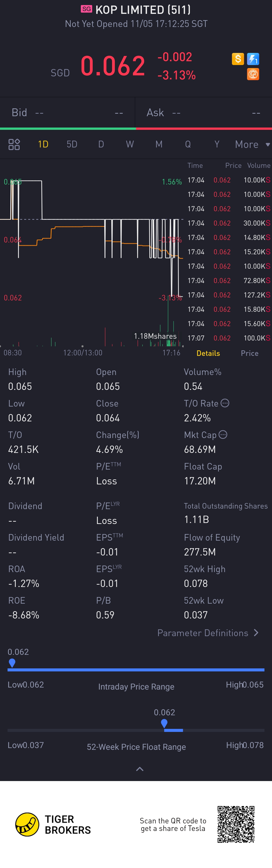Viewport: 272px width, 868px height.
Task: Tap the Ask quote panel
Action: point(203,113)
